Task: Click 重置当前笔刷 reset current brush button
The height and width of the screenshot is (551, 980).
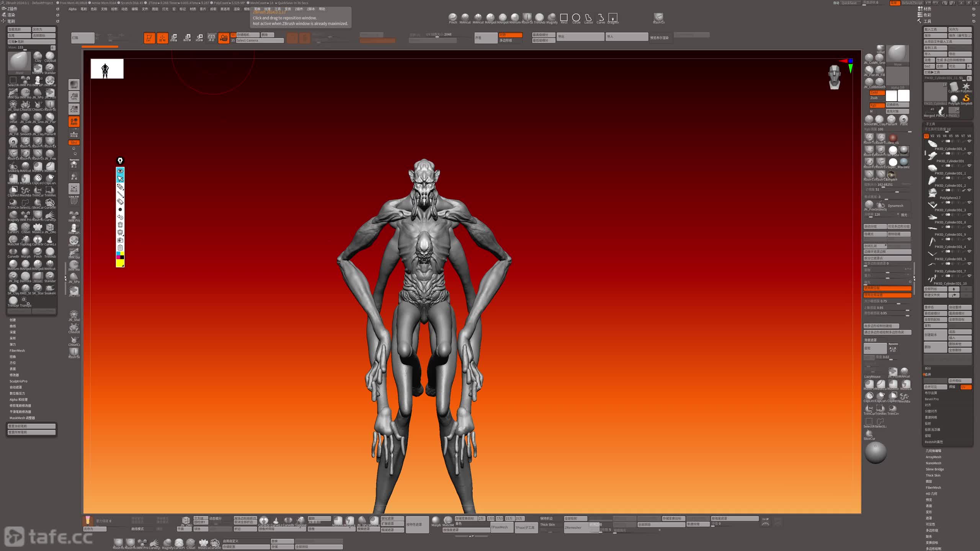Action: (x=31, y=426)
